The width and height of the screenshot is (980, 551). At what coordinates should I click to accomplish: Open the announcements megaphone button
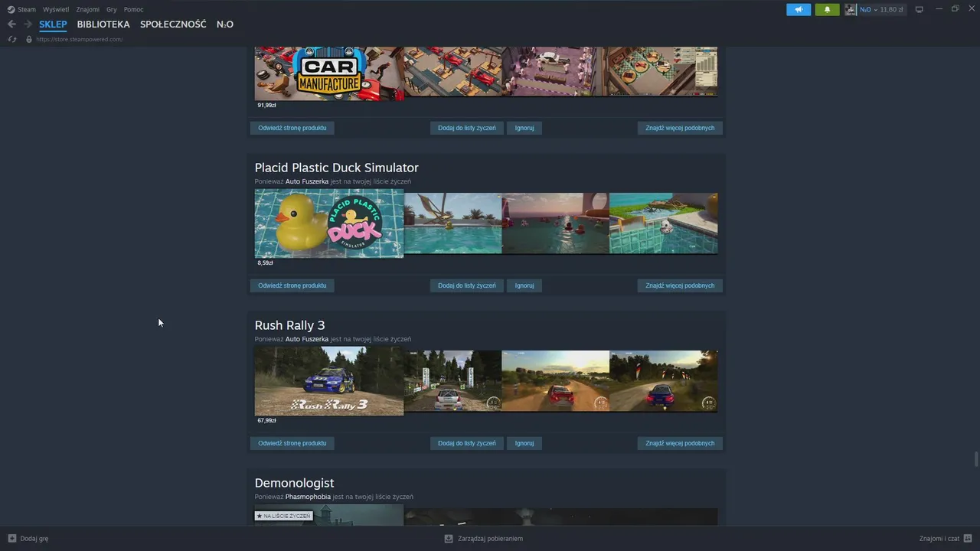coord(799,10)
